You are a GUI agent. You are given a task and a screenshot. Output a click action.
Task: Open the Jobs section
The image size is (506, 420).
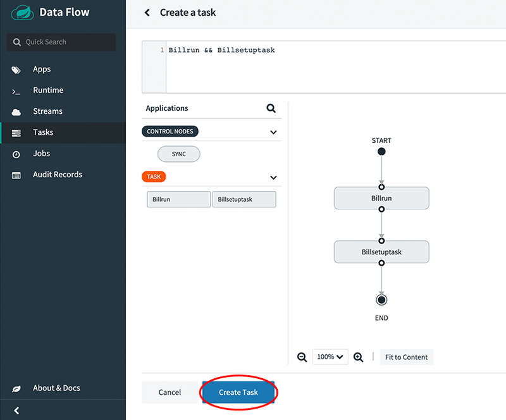(41, 153)
